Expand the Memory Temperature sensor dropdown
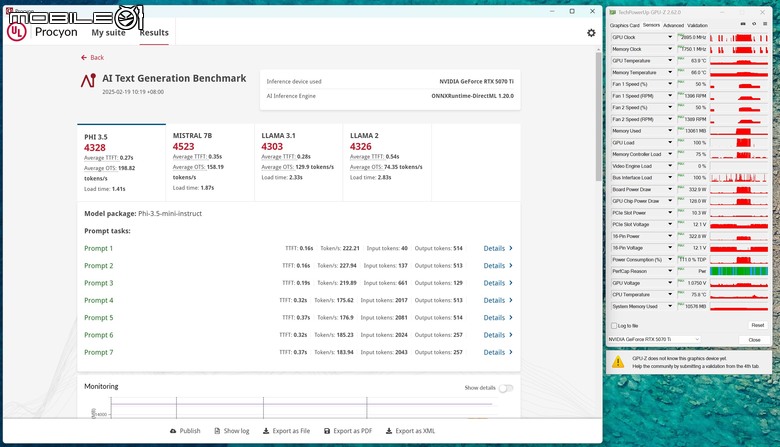This screenshot has height=447, width=780. tap(670, 73)
